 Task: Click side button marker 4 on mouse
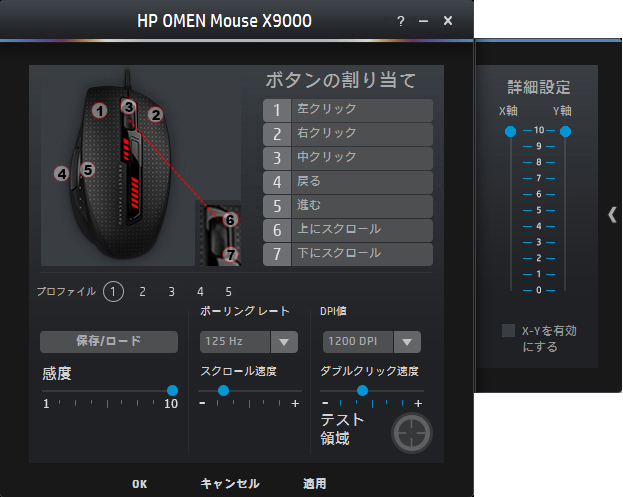click(62, 174)
